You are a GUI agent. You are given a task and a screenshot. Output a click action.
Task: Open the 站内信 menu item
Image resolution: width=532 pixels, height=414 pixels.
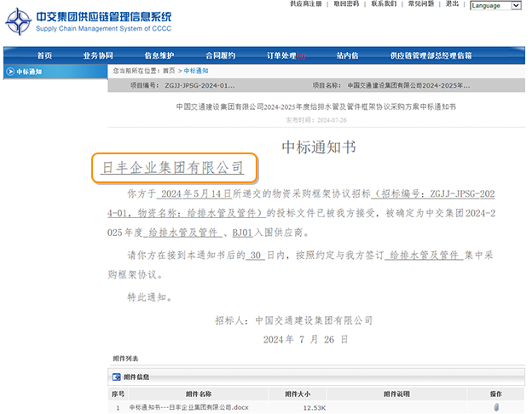pos(347,55)
